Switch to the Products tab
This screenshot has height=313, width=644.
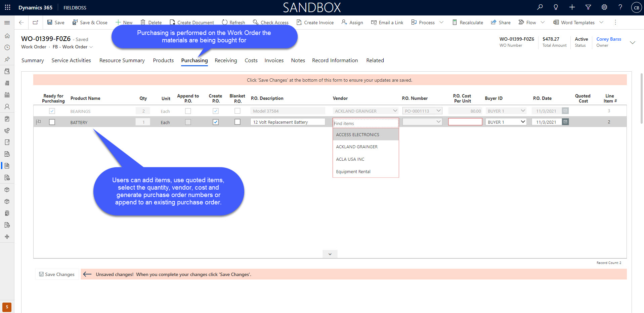coord(163,61)
